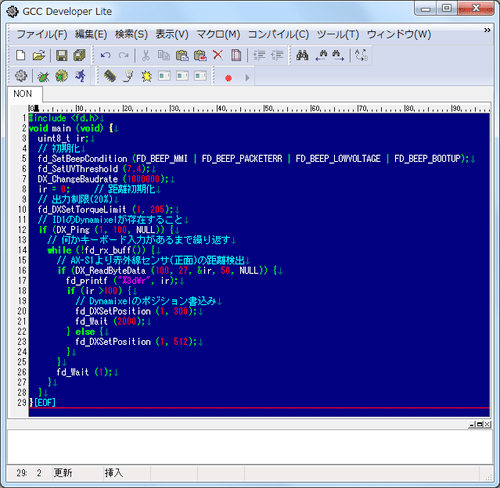Save the file with the floppy icon
Image resolution: width=500 pixels, height=488 pixels.
61,55
